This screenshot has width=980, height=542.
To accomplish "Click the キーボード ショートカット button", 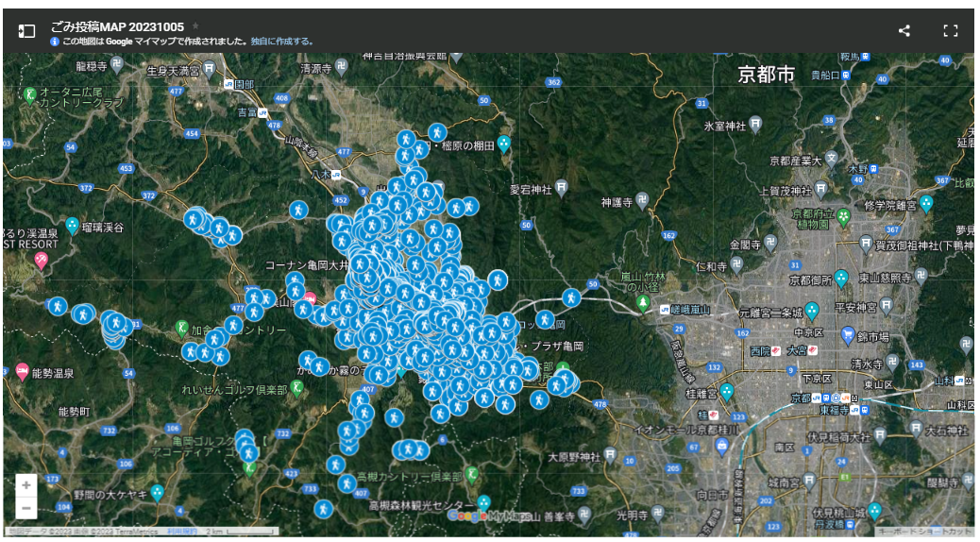I will point(923,532).
